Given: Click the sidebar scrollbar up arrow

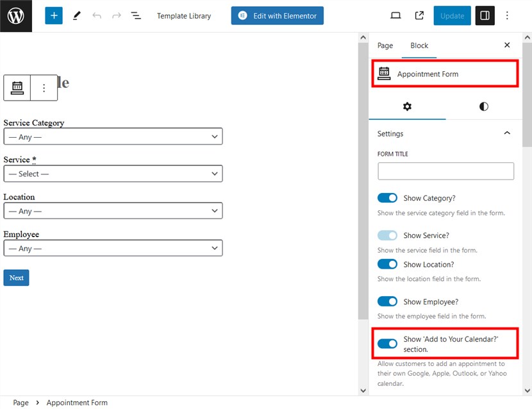Looking at the screenshot, I should pyautogui.click(x=528, y=37).
